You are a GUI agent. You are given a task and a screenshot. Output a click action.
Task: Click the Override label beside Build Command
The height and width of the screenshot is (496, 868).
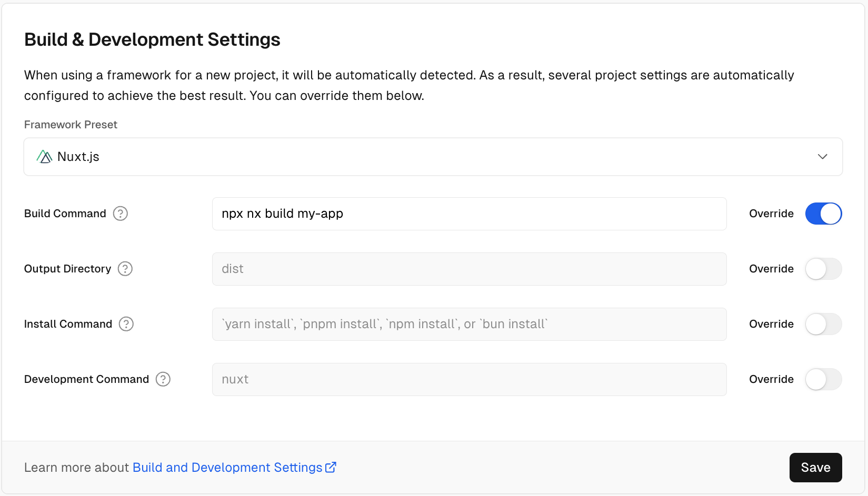pos(771,214)
